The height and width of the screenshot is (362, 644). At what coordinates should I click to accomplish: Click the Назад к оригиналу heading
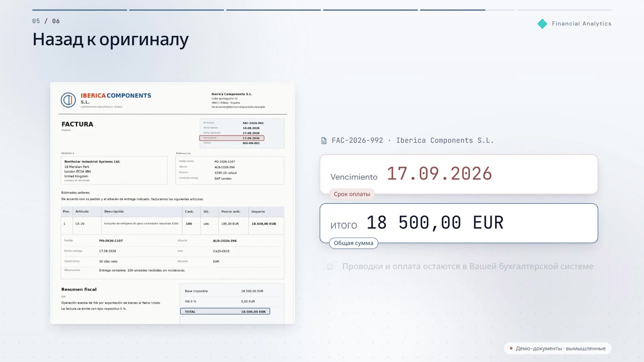coord(111,39)
